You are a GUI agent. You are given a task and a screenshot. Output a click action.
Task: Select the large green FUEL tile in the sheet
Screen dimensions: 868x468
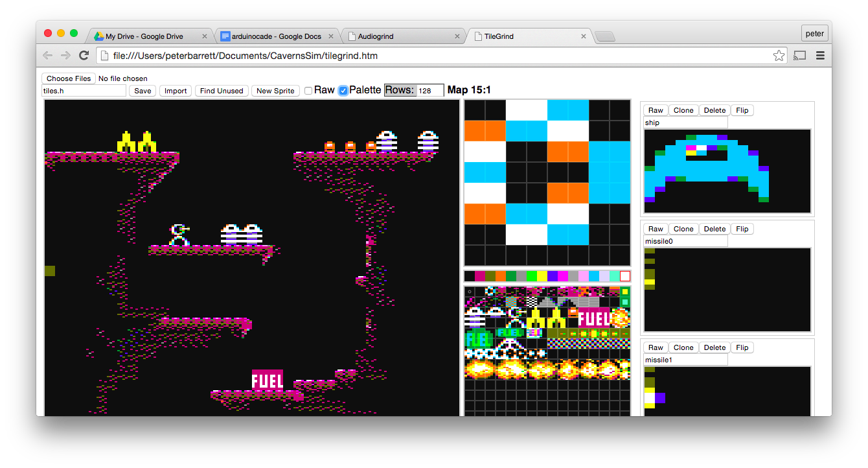479,338
